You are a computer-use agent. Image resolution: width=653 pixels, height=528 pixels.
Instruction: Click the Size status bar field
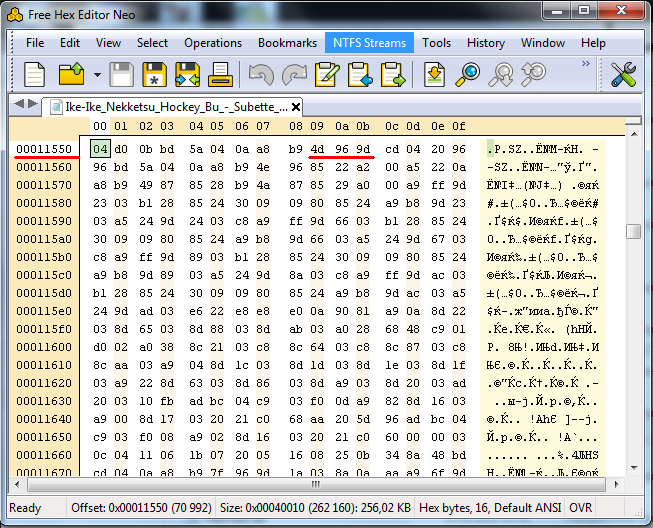coord(315,508)
